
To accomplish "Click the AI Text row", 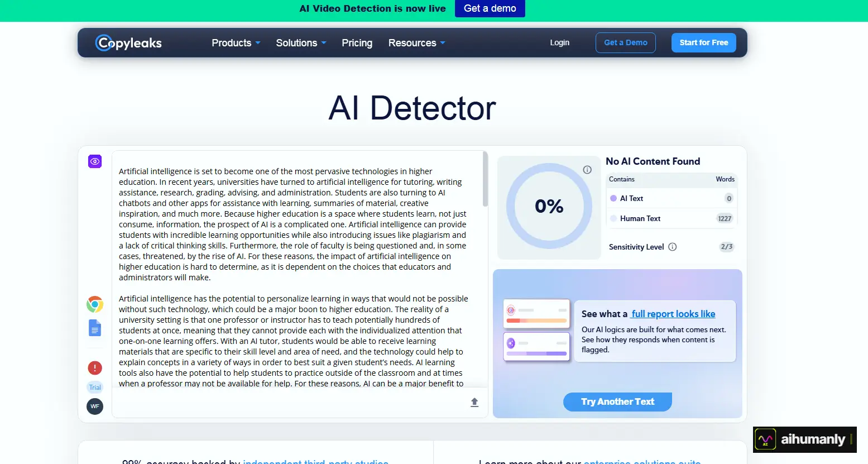I will click(672, 198).
